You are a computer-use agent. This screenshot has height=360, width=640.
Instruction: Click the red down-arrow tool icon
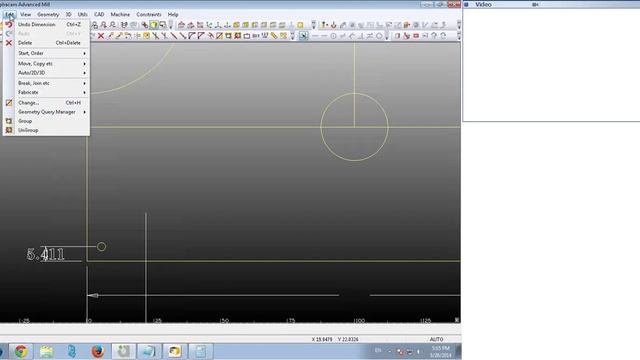pos(333,25)
